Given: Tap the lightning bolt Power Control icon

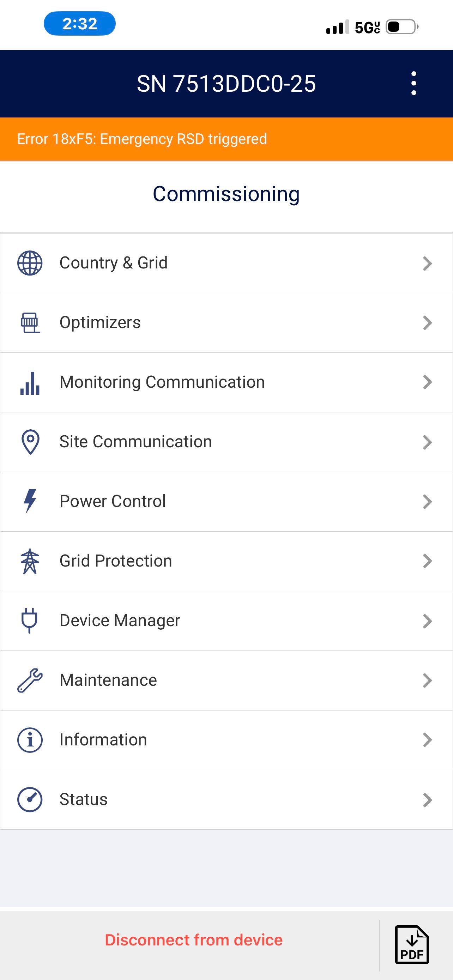Looking at the screenshot, I should click(30, 501).
